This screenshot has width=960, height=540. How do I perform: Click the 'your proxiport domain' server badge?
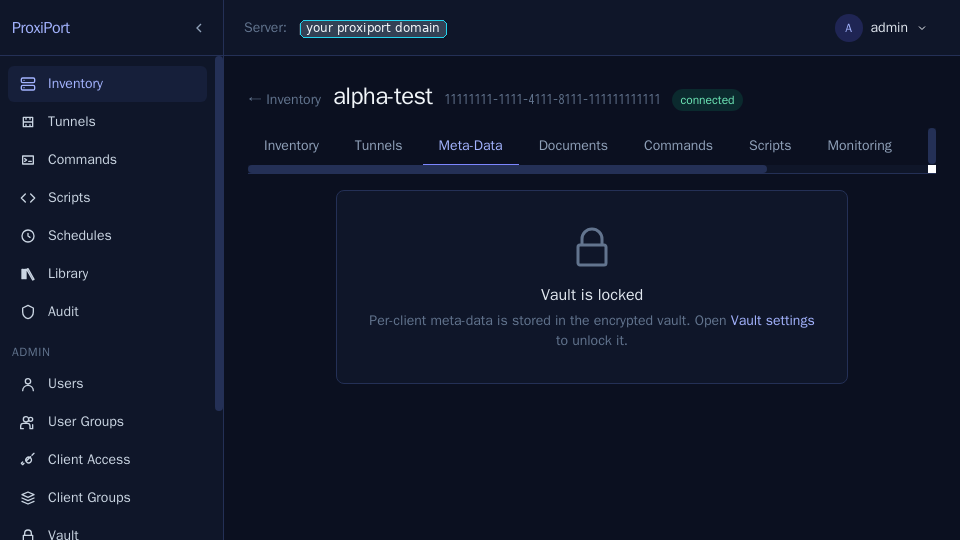point(373,29)
